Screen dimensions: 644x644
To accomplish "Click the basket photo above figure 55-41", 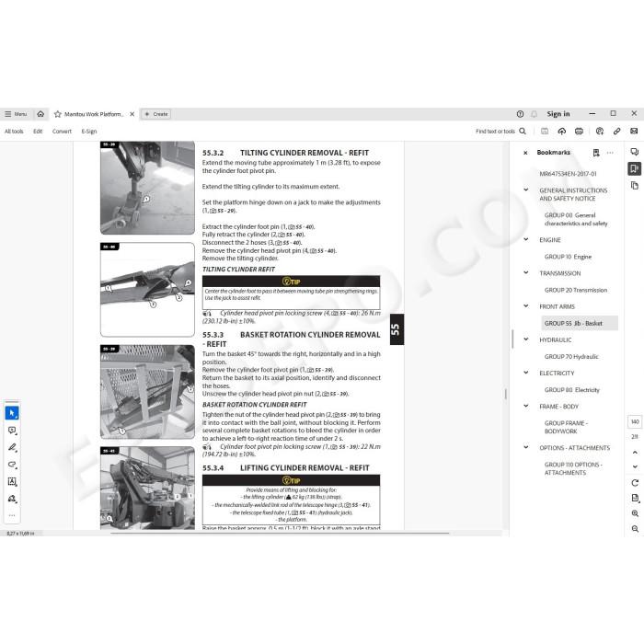I will click(x=147, y=392).
